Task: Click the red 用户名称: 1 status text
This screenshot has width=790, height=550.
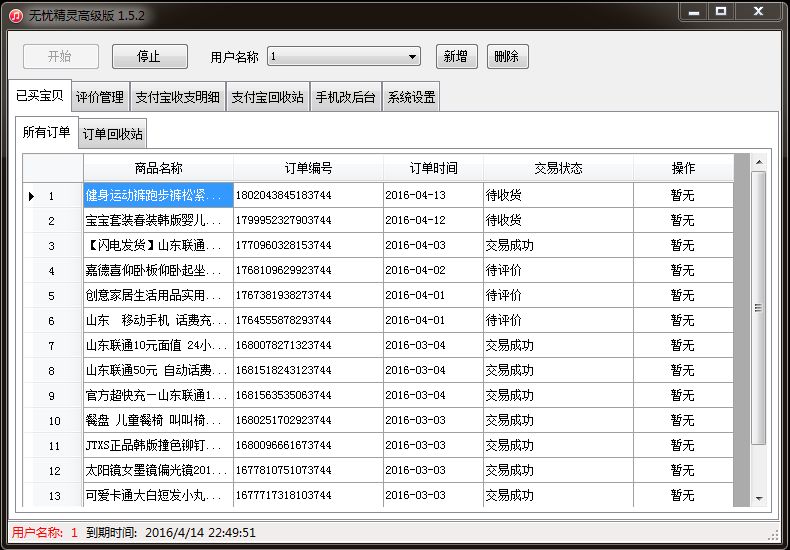Action: [45, 533]
